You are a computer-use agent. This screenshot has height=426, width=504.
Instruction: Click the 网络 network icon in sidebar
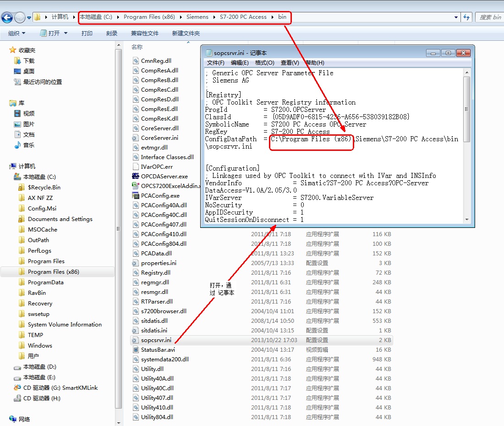(x=13, y=419)
